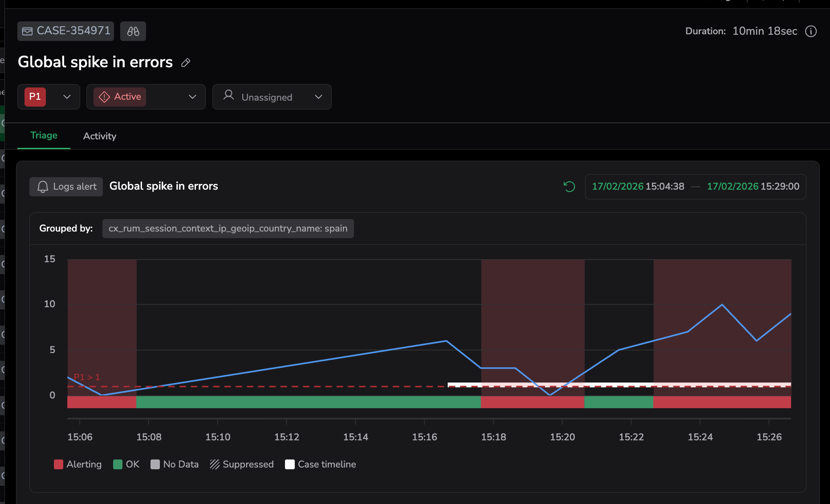Click the green refresh time range icon
The height and width of the screenshot is (504, 830).
pos(569,187)
